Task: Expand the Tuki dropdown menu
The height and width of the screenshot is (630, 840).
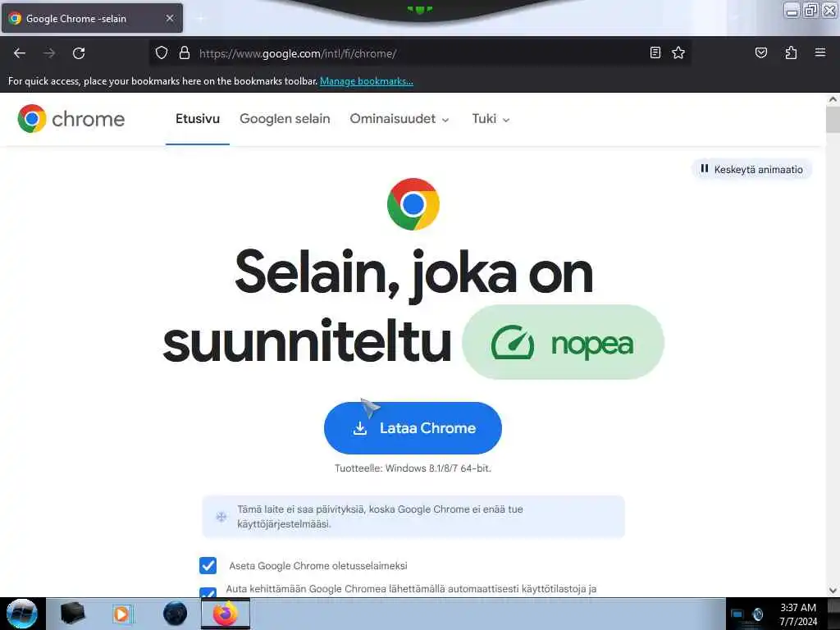Action: click(x=491, y=118)
